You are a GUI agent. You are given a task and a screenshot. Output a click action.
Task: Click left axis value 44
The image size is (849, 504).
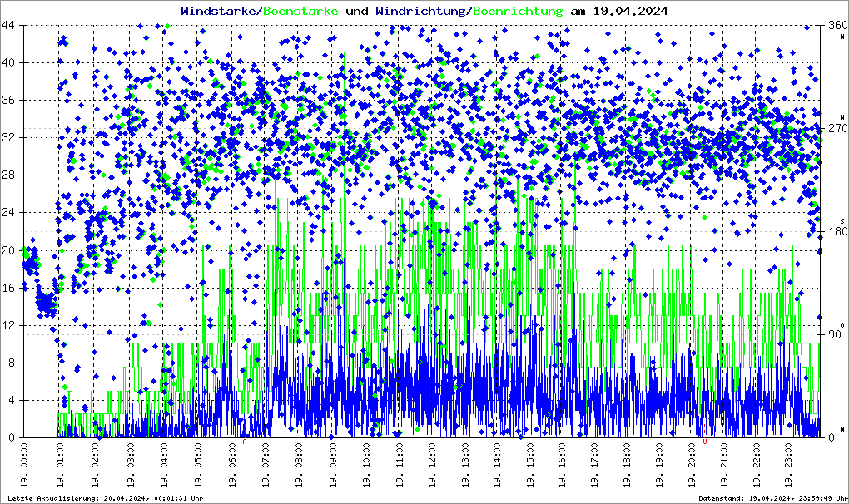[8, 25]
